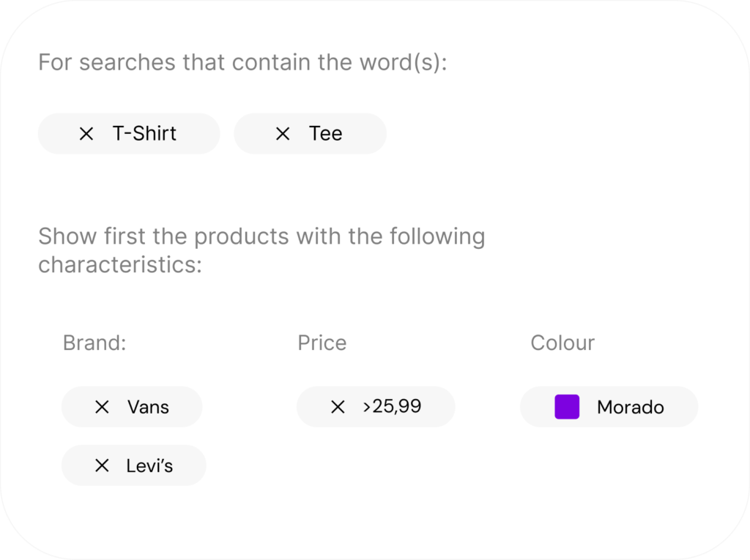Click the word 'characteristics:' in the heading
The width and height of the screenshot is (750, 560).
(119, 264)
